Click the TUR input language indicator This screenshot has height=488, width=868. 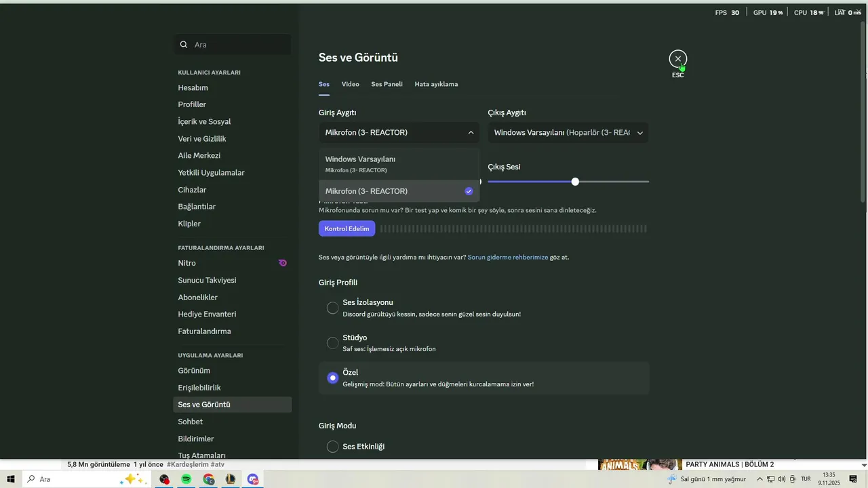[806, 479]
